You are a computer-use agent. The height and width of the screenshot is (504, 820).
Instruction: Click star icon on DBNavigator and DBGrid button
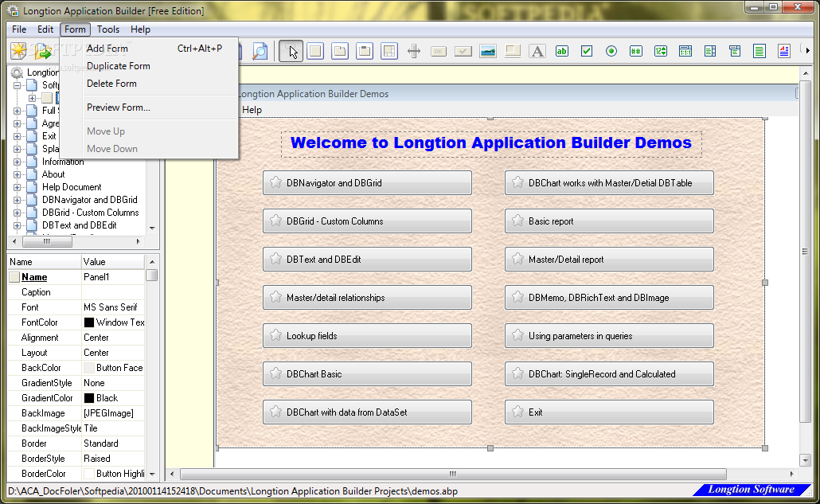pyautogui.click(x=275, y=182)
